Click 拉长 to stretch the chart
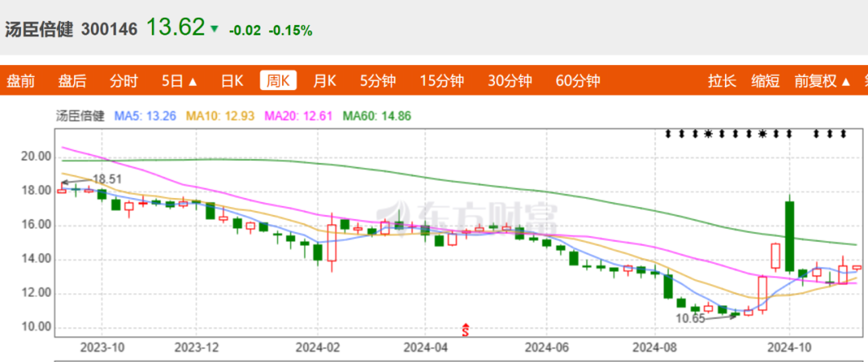The image size is (868, 362). [722, 80]
